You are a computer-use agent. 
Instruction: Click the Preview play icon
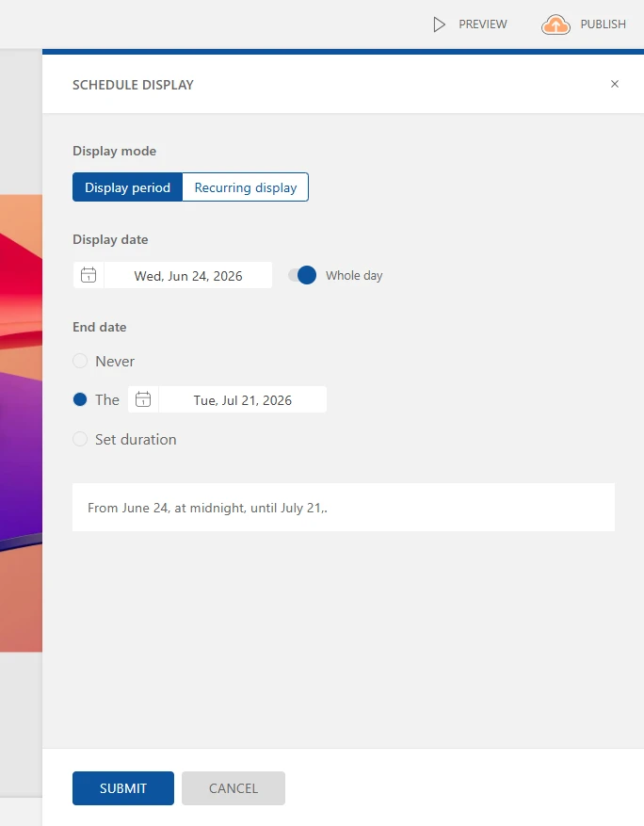(439, 24)
